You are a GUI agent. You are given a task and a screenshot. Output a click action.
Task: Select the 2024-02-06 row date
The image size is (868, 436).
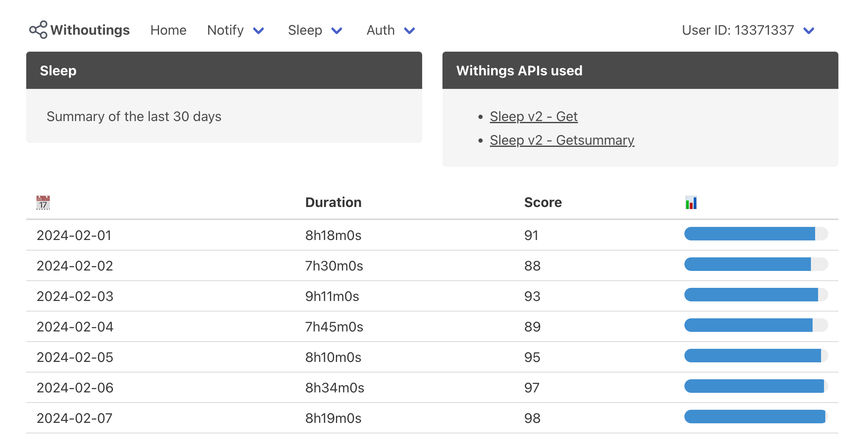click(x=75, y=388)
